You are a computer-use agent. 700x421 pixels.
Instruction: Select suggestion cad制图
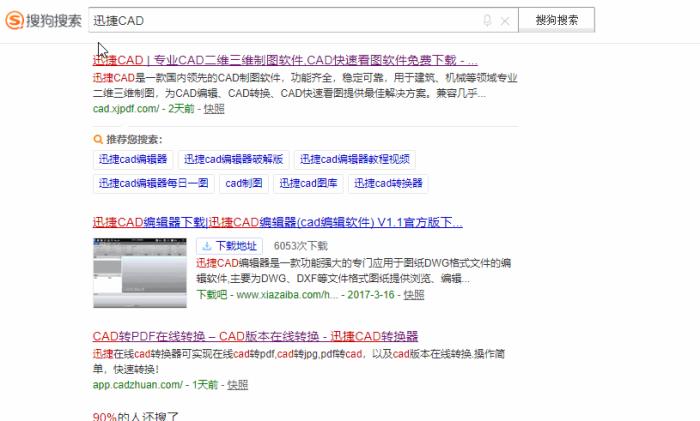pos(244,183)
